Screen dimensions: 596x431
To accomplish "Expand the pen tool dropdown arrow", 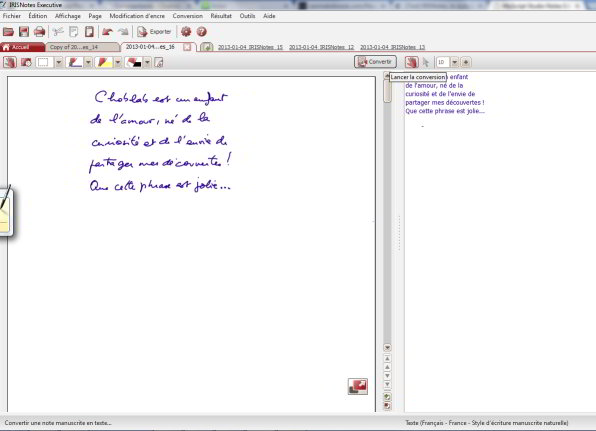I will click(88, 62).
